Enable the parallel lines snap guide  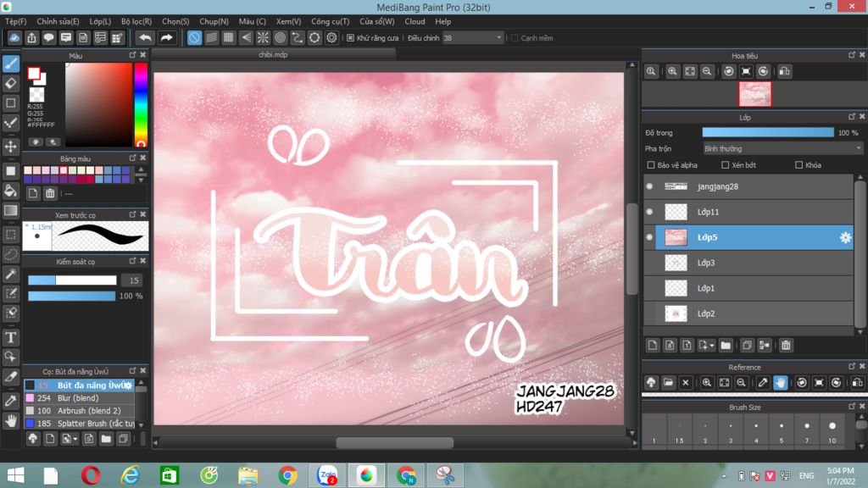tap(211, 37)
